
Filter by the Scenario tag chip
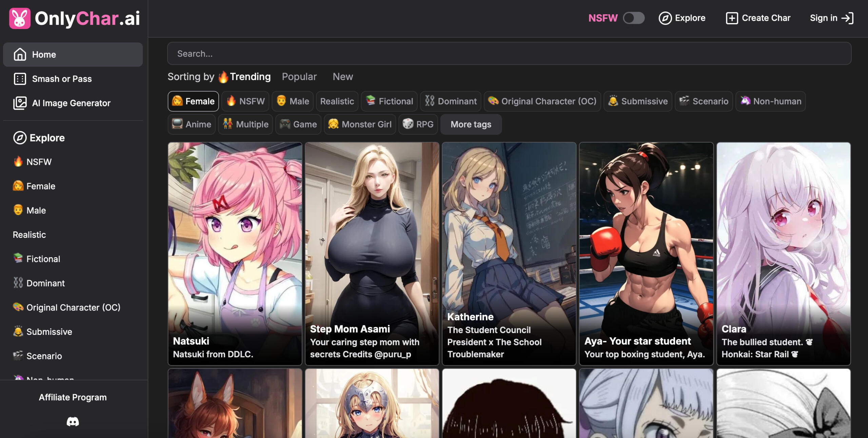[x=704, y=101]
